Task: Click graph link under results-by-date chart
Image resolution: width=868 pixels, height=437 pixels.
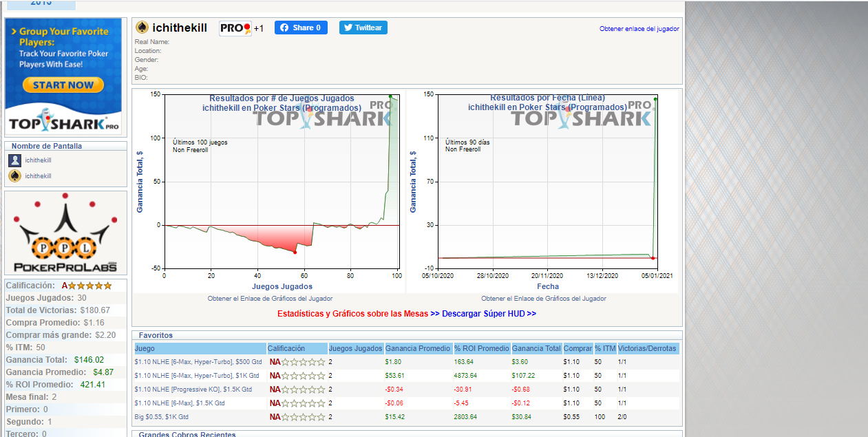Action: tap(544, 299)
